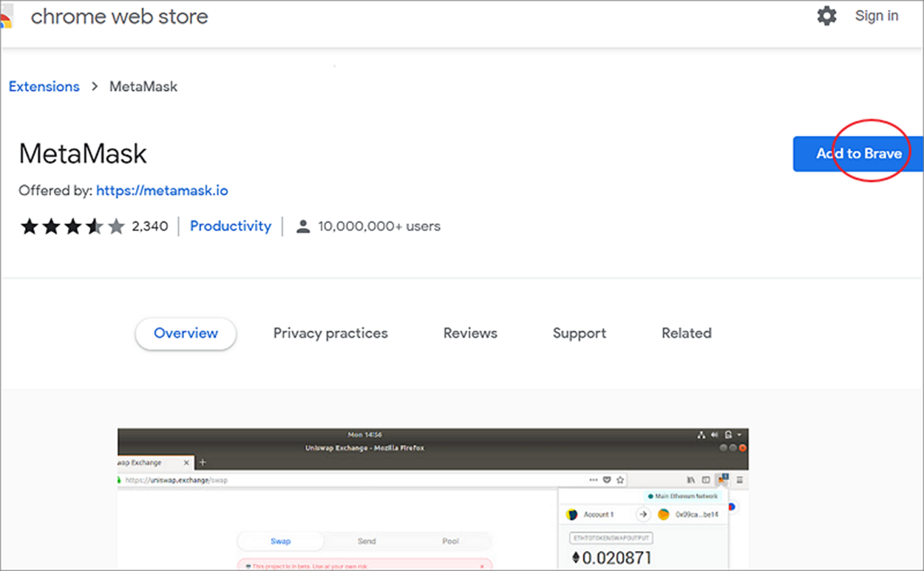Open the settings gear icon

[x=826, y=16]
